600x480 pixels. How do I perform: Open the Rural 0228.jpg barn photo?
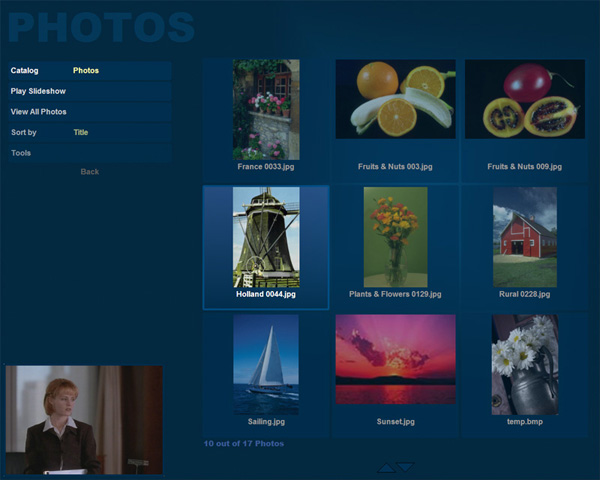525,237
